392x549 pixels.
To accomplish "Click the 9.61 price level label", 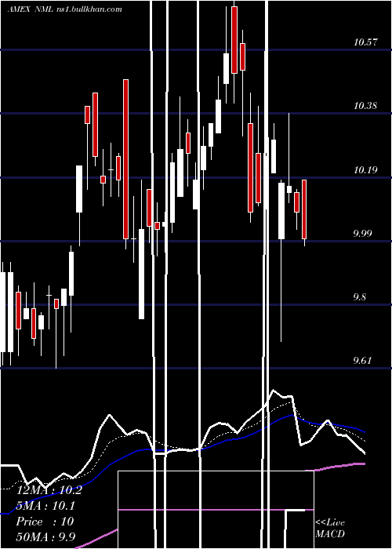I will click(x=362, y=361).
